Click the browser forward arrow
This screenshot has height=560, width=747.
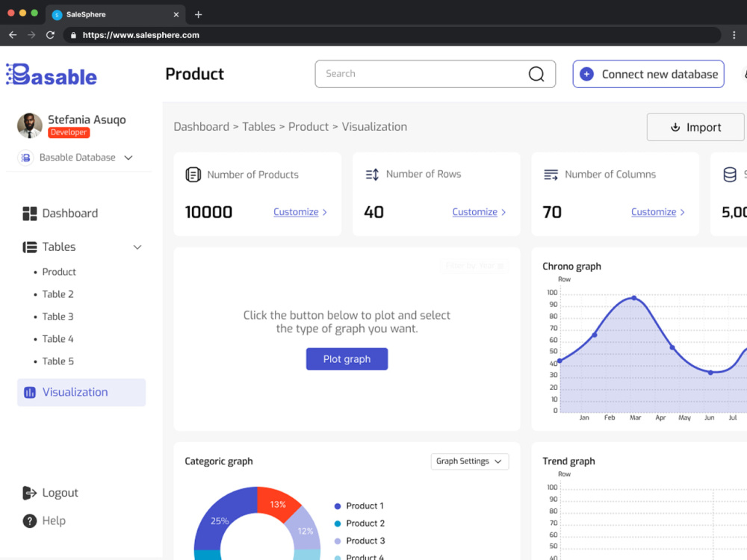(31, 35)
